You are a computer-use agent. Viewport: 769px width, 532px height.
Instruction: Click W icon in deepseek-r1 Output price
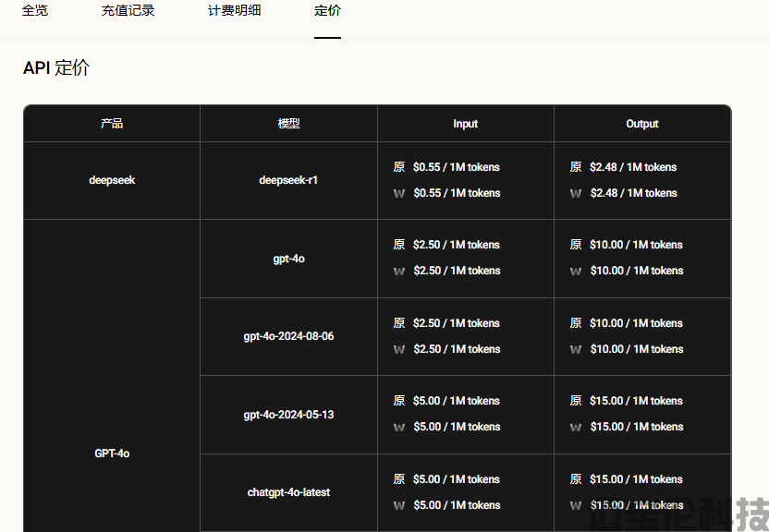click(x=576, y=194)
